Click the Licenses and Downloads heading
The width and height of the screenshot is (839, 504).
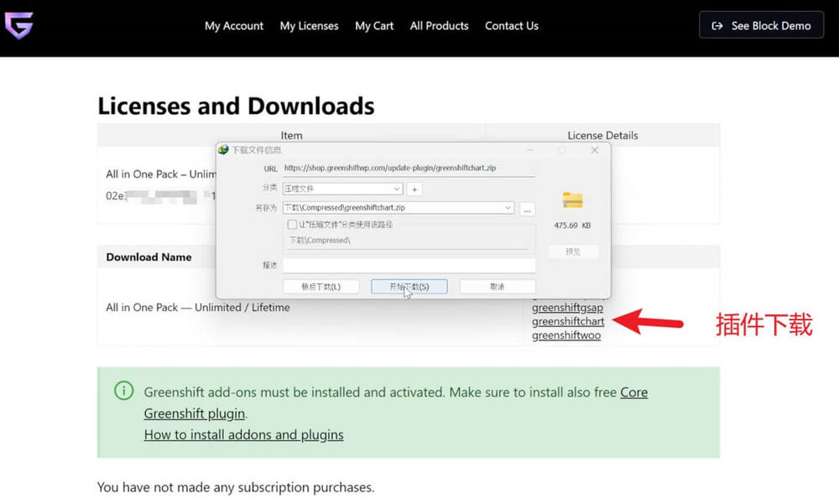236,106
